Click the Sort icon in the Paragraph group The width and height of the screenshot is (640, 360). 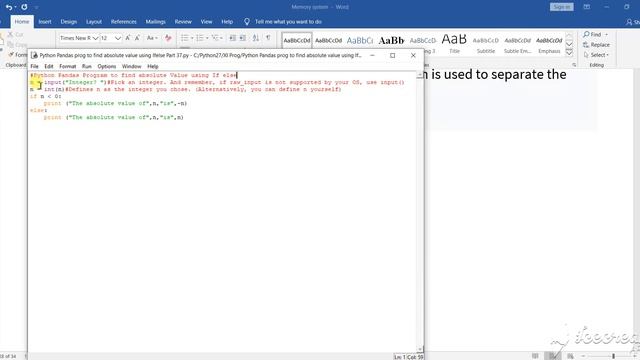tap(256, 38)
